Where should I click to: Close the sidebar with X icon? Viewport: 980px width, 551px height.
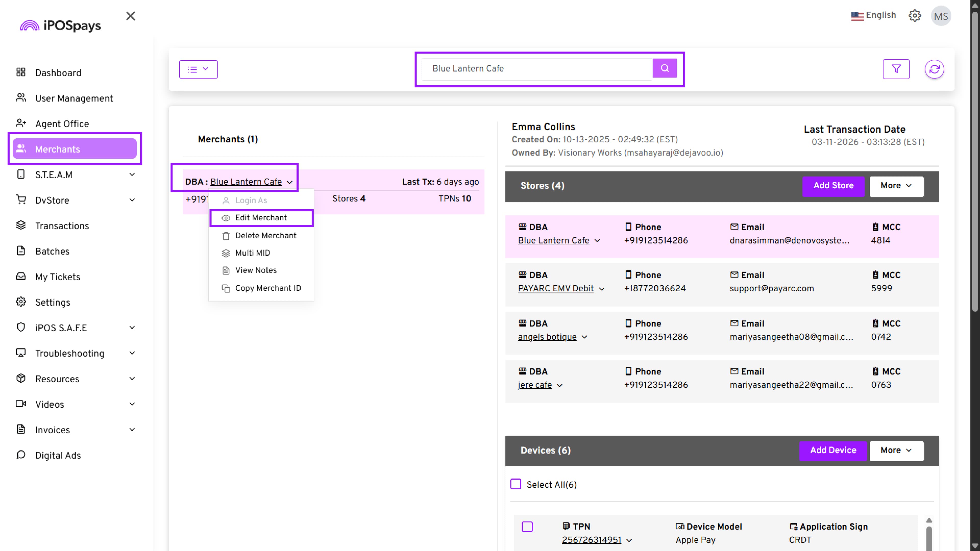point(130,16)
